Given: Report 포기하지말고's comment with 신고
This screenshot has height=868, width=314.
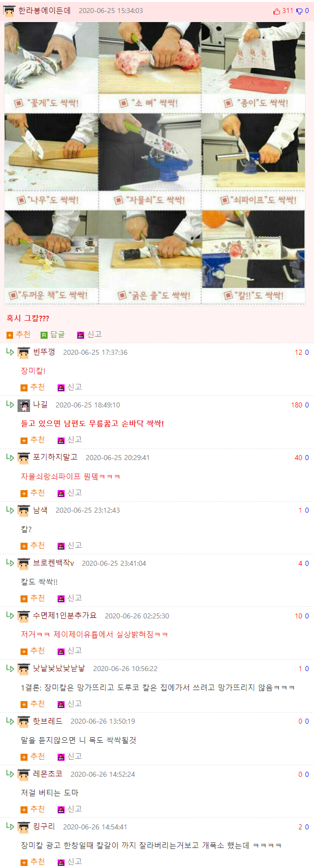Looking at the screenshot, I should pos(70,493).
